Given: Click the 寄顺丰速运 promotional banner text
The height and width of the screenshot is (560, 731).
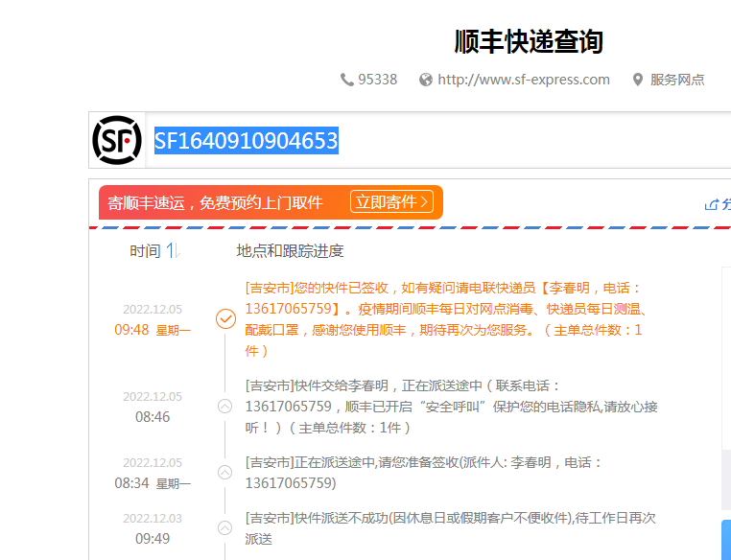Looking at the screenshot, I should pyautogui.click(x=216, y=202).
